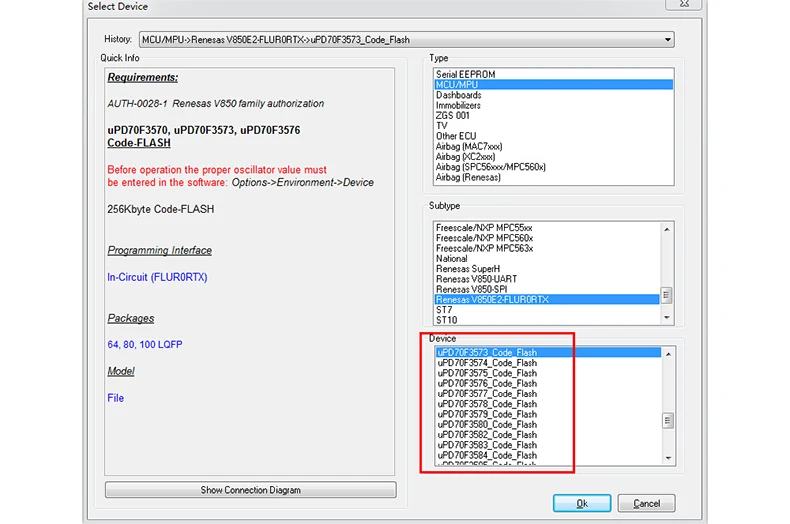Select Airbag (Renesas) type

[553, 177]
